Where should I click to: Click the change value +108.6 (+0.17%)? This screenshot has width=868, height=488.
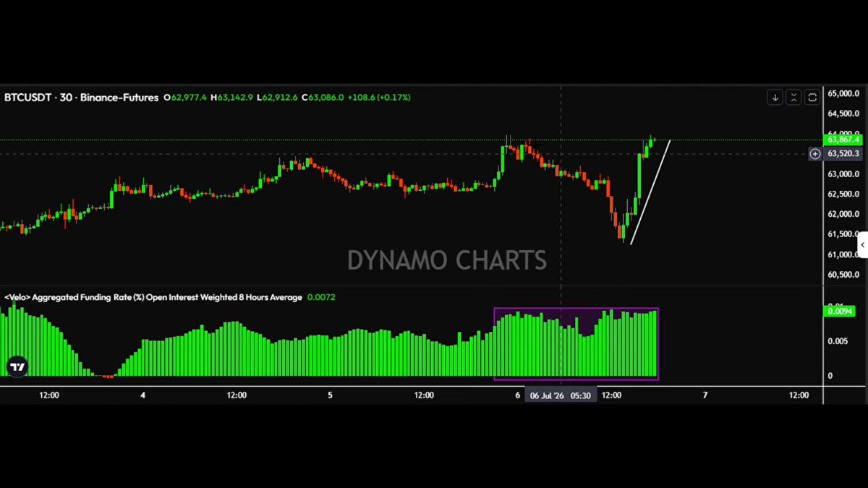(x=379, y=97)
